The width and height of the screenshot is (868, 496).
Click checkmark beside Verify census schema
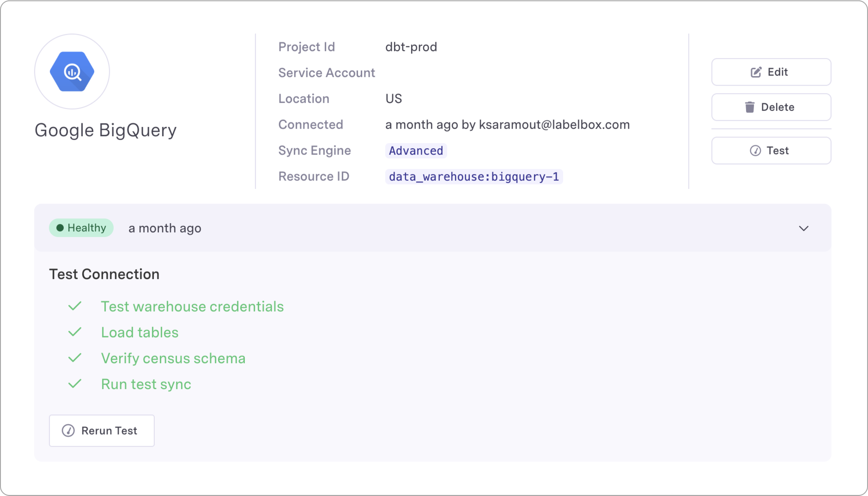pyautogui.click(x=75, y=358)
